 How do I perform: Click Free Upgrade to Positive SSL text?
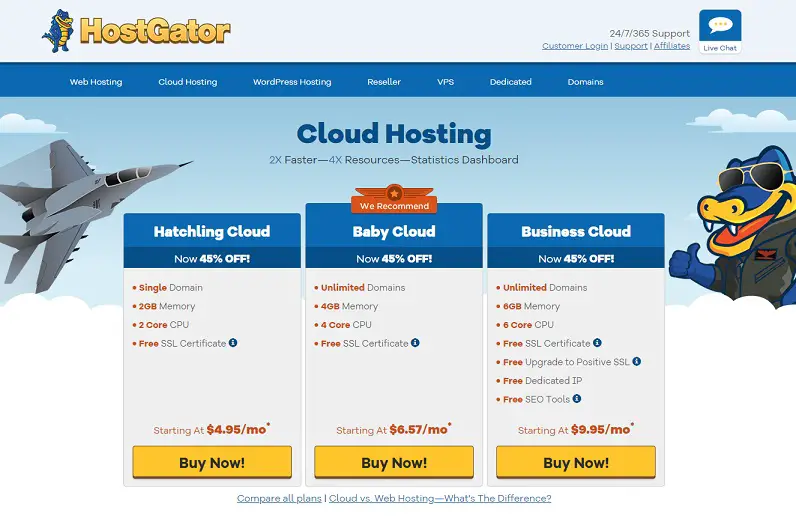pos(566,362)
